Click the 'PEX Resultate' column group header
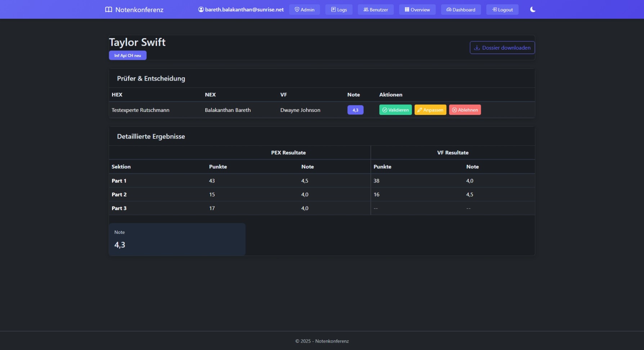Viewport: 644px width, 350px height. coord(289,153)
